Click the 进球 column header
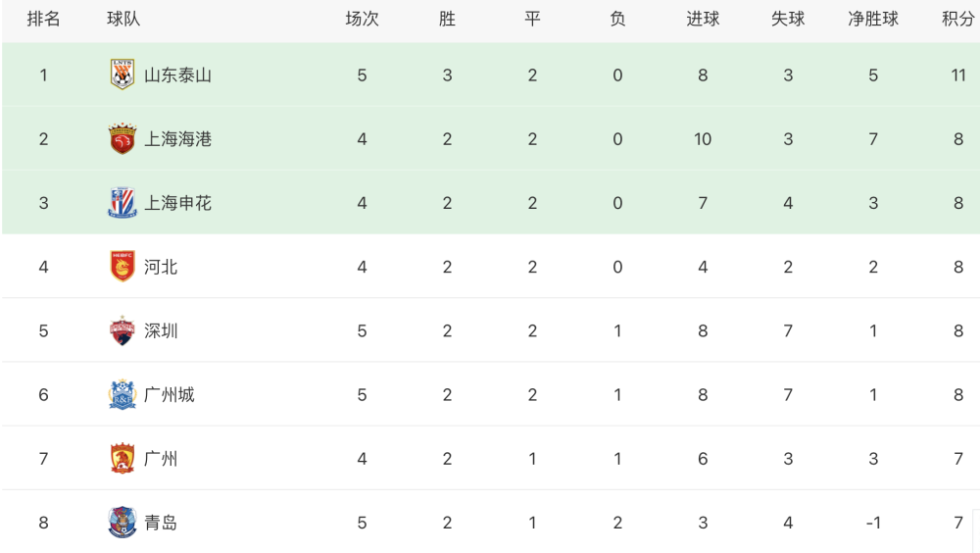980x553 pixels. point(703,19)
